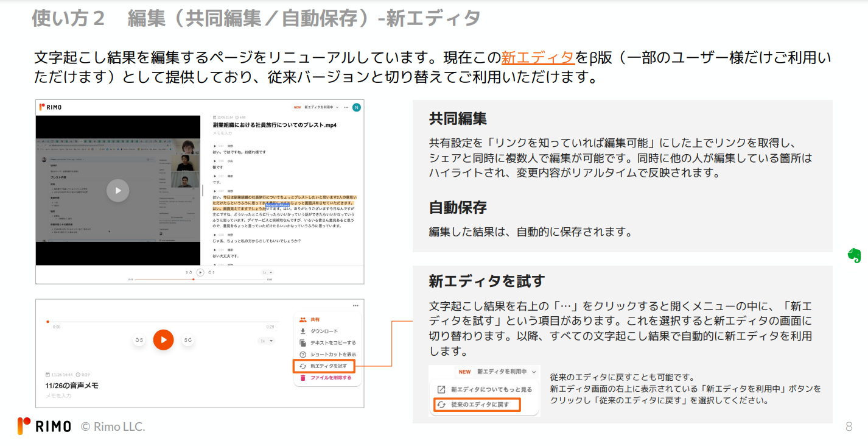Play the video using the large center play button
Image resolution: width=868 pixels, height=446 pixels.
(118, 191)
